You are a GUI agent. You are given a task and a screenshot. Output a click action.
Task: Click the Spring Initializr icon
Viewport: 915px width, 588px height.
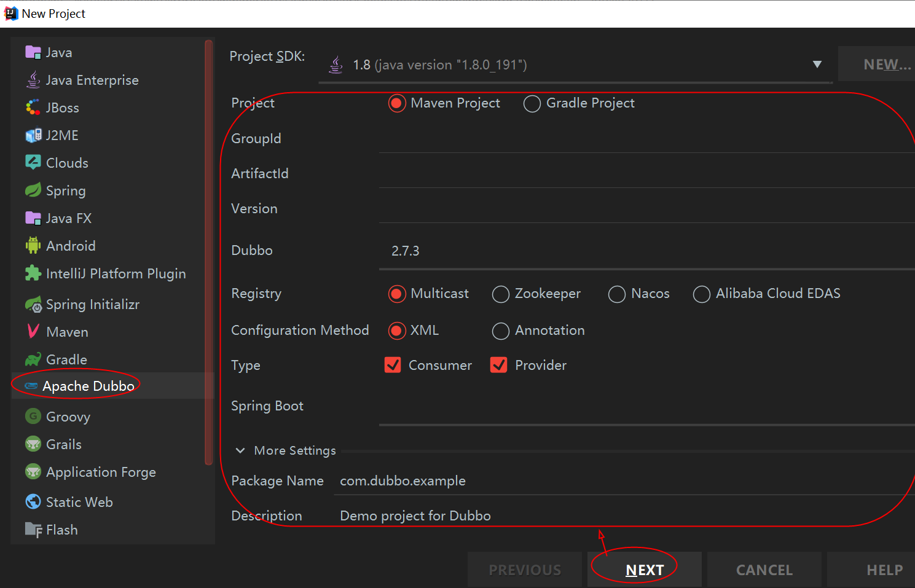(33, 304)
